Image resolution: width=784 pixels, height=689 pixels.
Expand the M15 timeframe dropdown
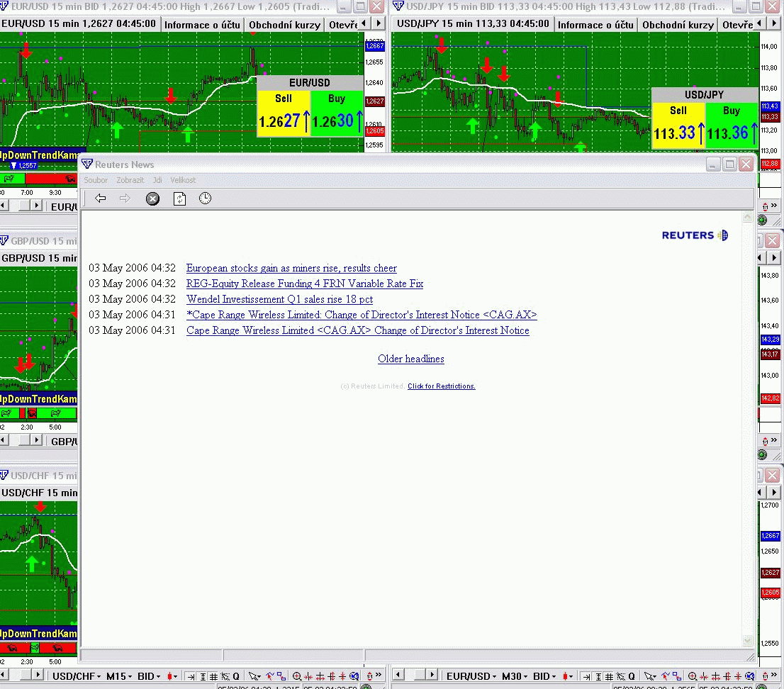tap(120, 676)
